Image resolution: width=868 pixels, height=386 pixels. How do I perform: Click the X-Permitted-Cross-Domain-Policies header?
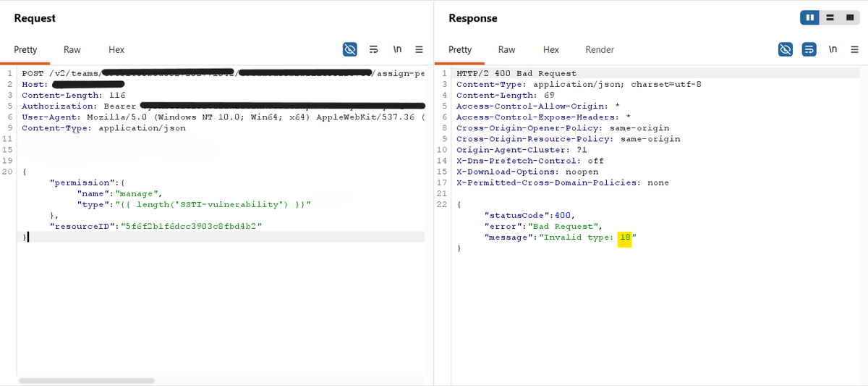coord(563,182)
